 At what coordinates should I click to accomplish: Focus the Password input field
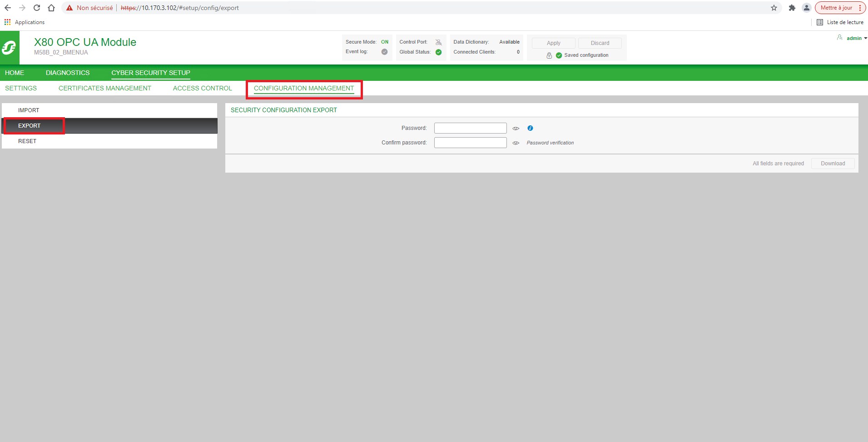tap(471, 128)
